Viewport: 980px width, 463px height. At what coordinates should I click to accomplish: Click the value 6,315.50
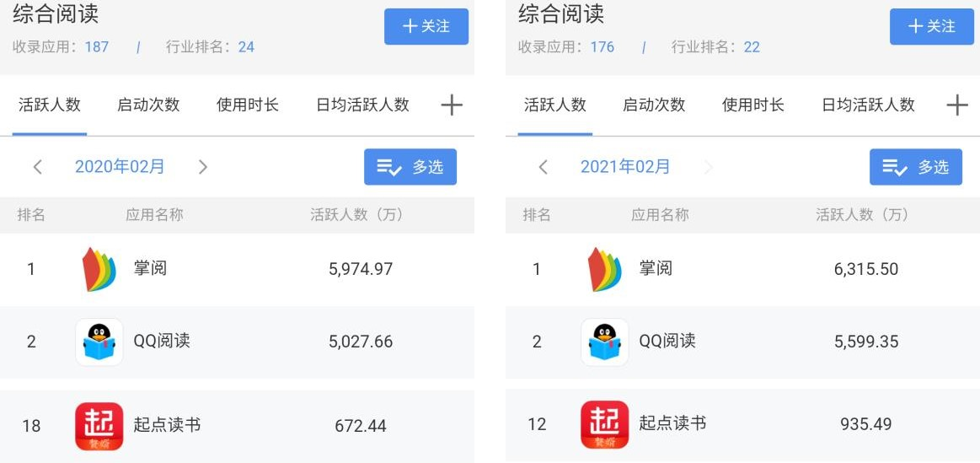click(866, 270)
